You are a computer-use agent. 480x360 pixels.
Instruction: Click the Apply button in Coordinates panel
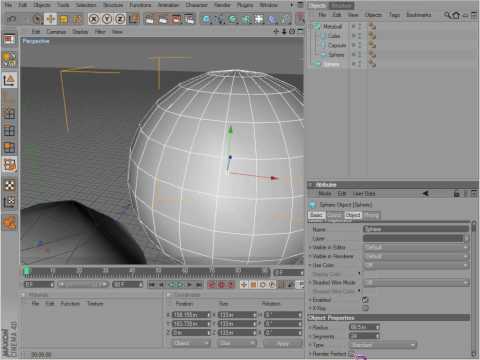point(283,343)
